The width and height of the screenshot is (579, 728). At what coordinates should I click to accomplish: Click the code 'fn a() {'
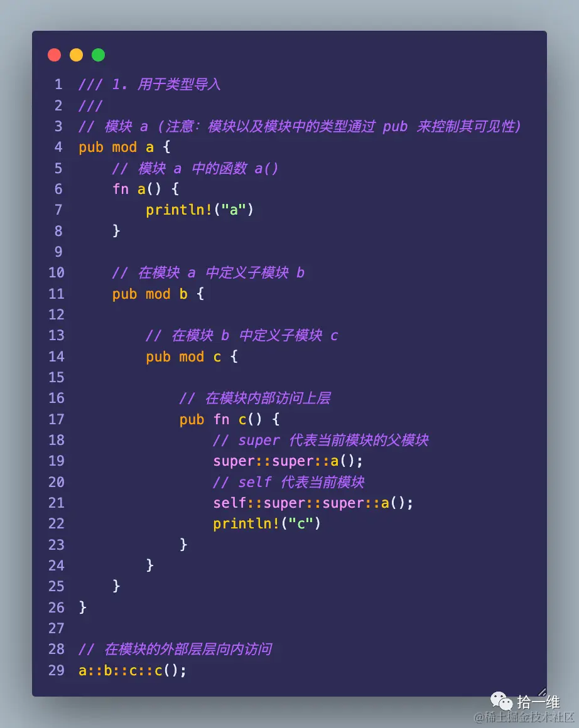(x=146, y=189)
